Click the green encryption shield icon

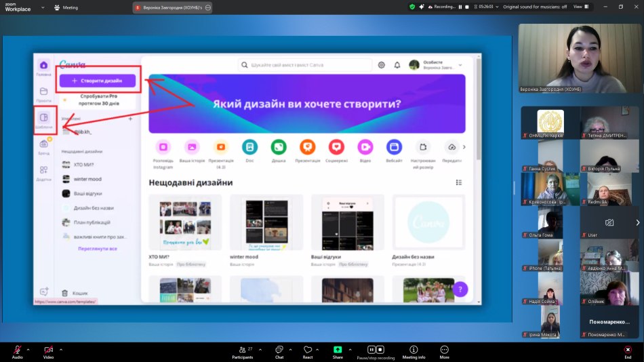412,7
